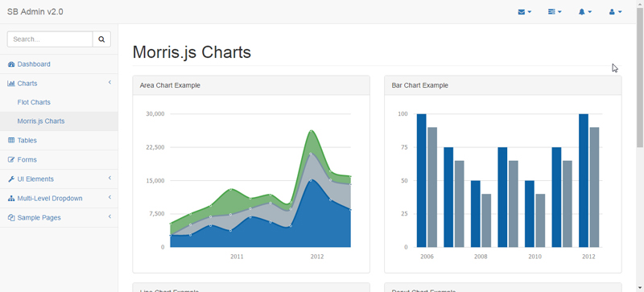644x292 pixels.
Task: Click the 7,500 y-axis label
Action: (156, 213)
